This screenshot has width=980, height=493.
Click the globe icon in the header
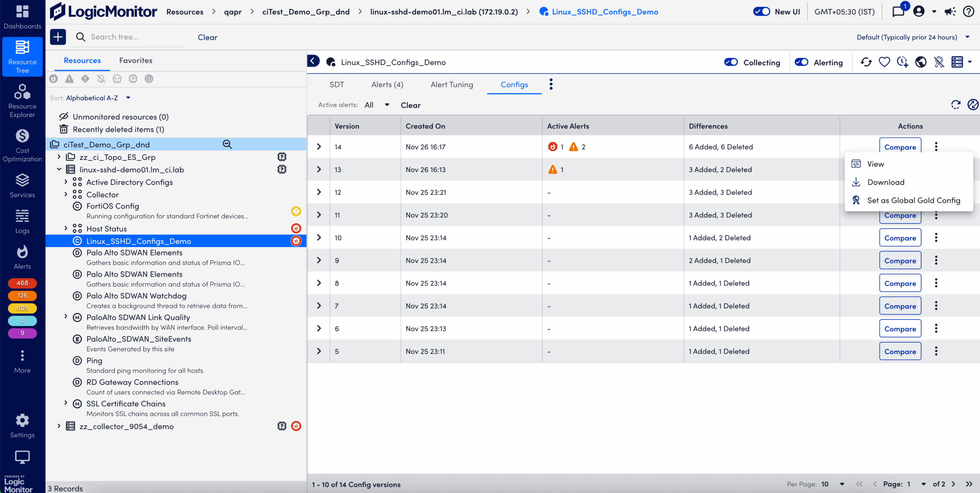[x=921, y=61]
